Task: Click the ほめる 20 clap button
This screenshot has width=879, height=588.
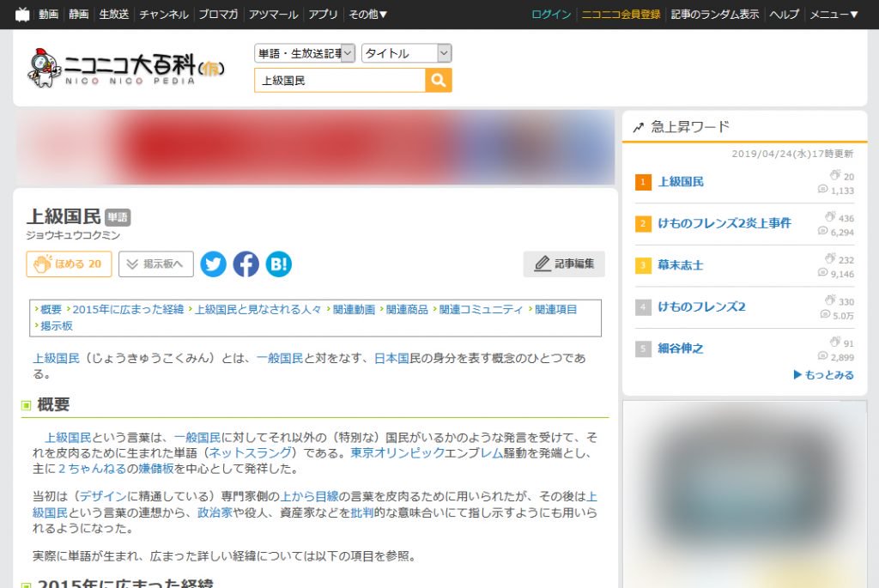Action: 69,264
